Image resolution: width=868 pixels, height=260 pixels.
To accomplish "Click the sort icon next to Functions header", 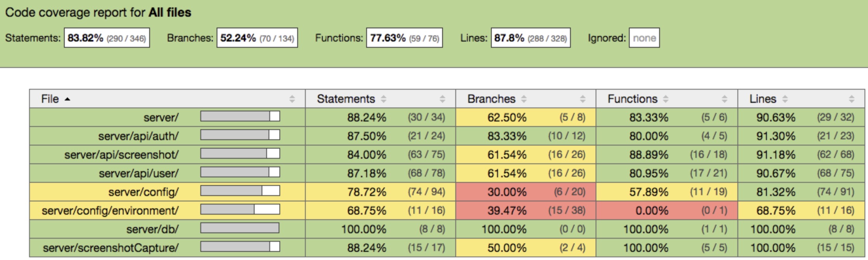I will (666, 99).
